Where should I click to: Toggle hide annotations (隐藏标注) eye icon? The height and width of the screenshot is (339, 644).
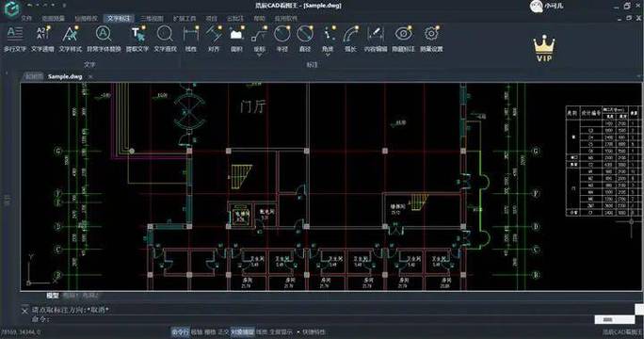pos(403,39)
